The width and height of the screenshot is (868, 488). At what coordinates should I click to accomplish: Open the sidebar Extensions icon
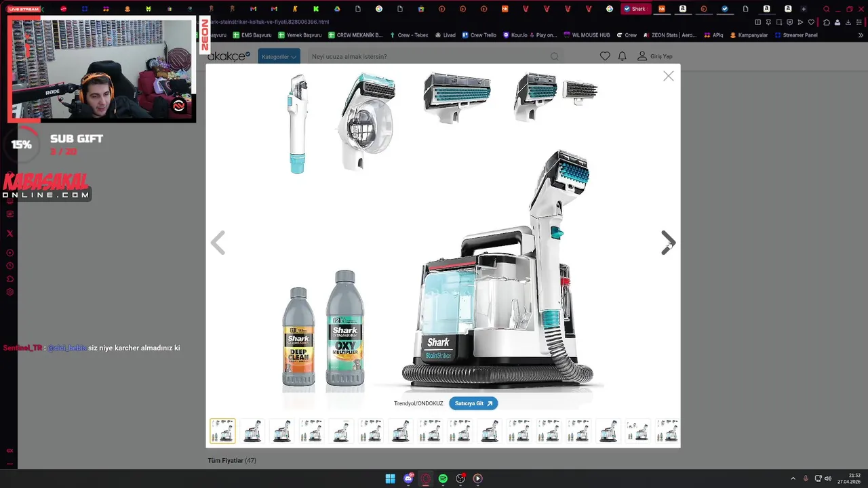click(x=9, y=279)
